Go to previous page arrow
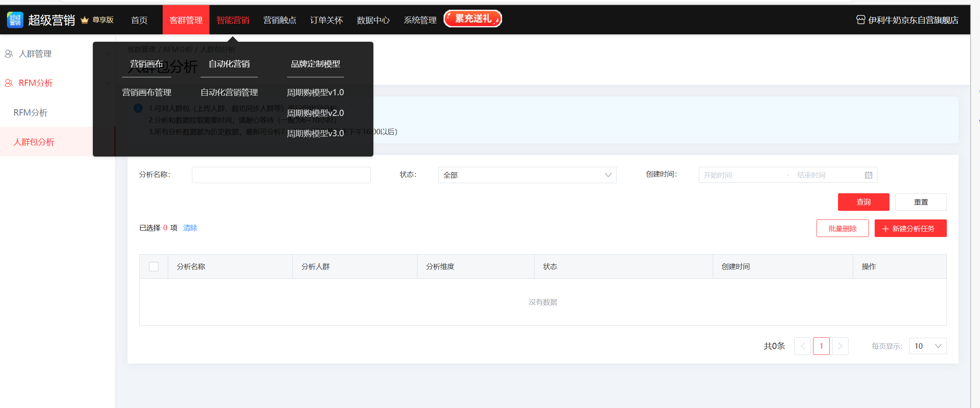The image size is (980, 408). [x=802, y=346]
